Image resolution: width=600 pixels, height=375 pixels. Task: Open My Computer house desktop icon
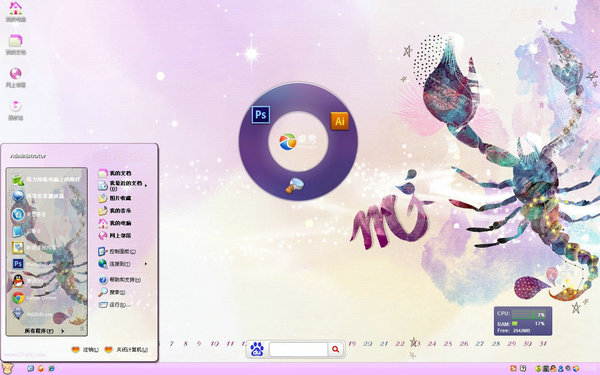point(16,11)
